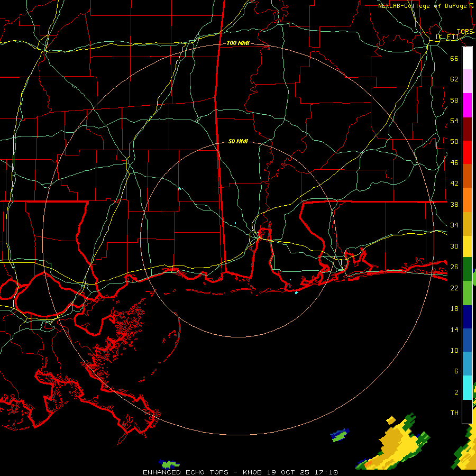This screenshot has width=476, height=476.
Task: Click the "TOPS" legend title
Action: pyautogui.click(x=465, y=32)
